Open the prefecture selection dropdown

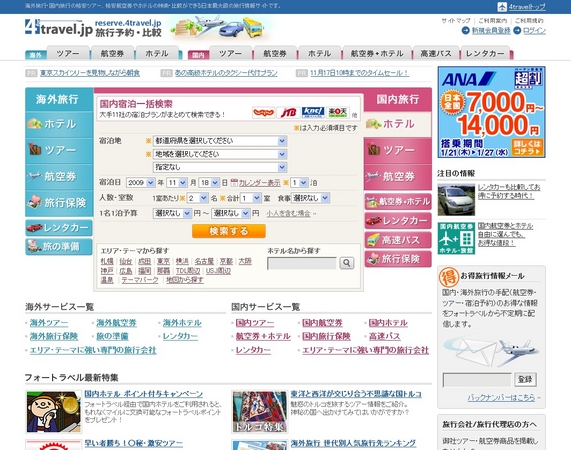(x=220, y=141)
